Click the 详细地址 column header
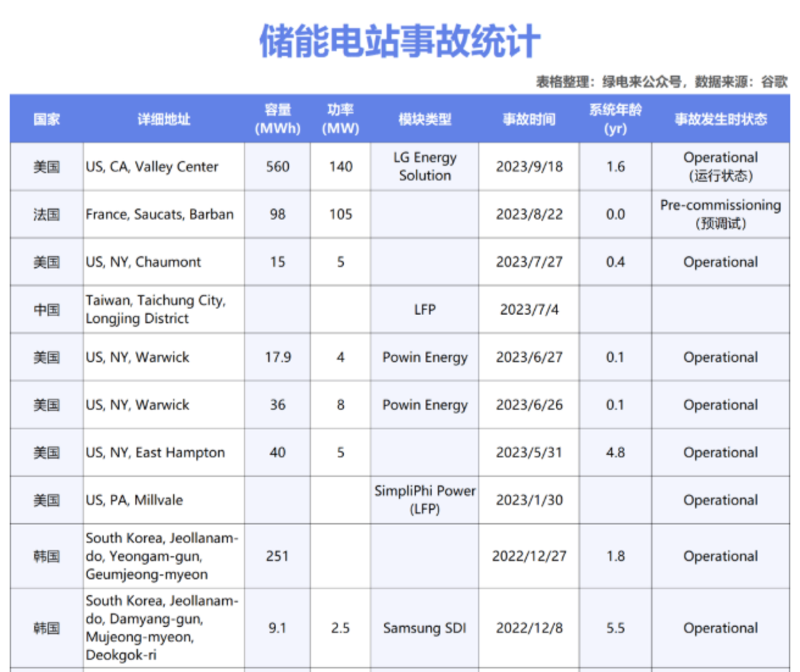800x672 pixels. coord(164,119)
